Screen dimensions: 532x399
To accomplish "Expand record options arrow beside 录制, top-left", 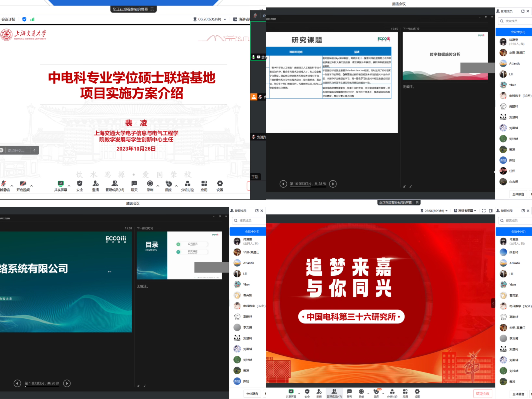I will click(x=158, y=186).
